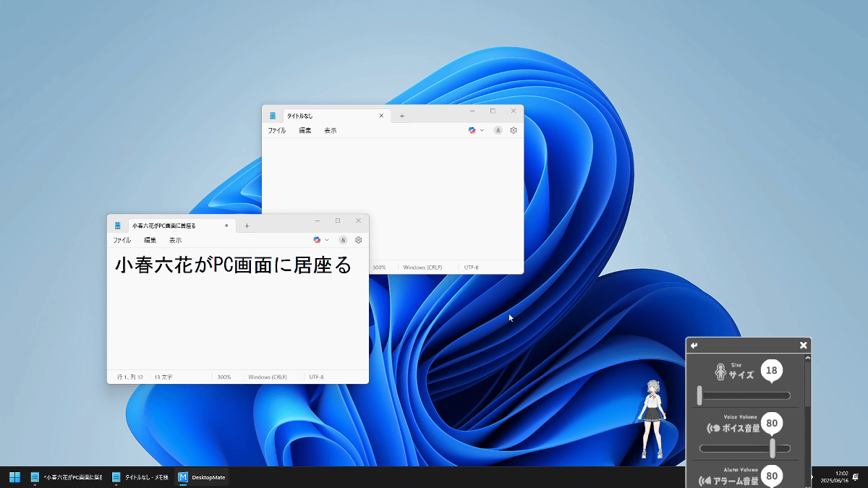Open Copilot in the 小春六花 Notepad window

(317, 240)
